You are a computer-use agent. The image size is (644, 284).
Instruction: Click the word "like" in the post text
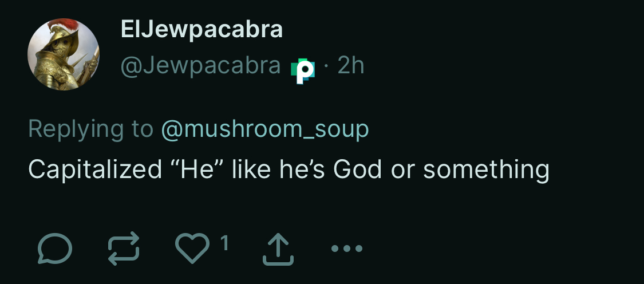click(250, 169)
